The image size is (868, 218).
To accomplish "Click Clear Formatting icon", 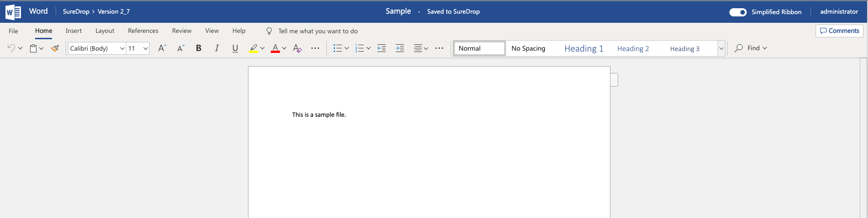I will pos(297,48).
